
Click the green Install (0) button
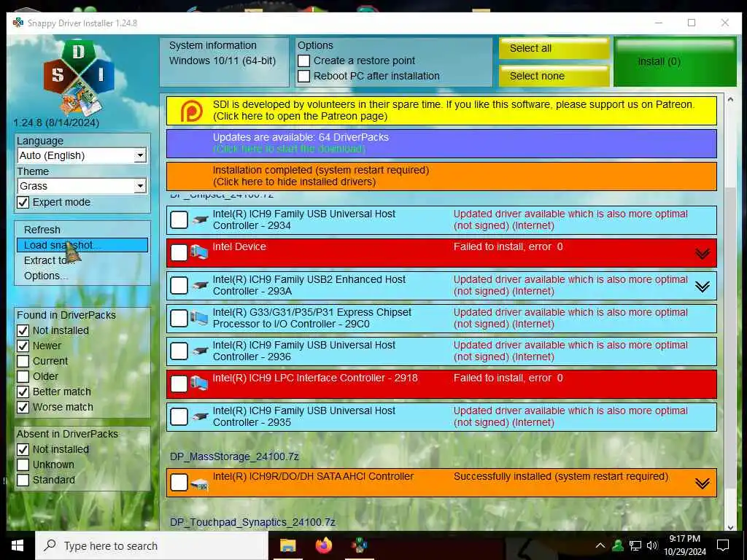(x=675, y=62)
